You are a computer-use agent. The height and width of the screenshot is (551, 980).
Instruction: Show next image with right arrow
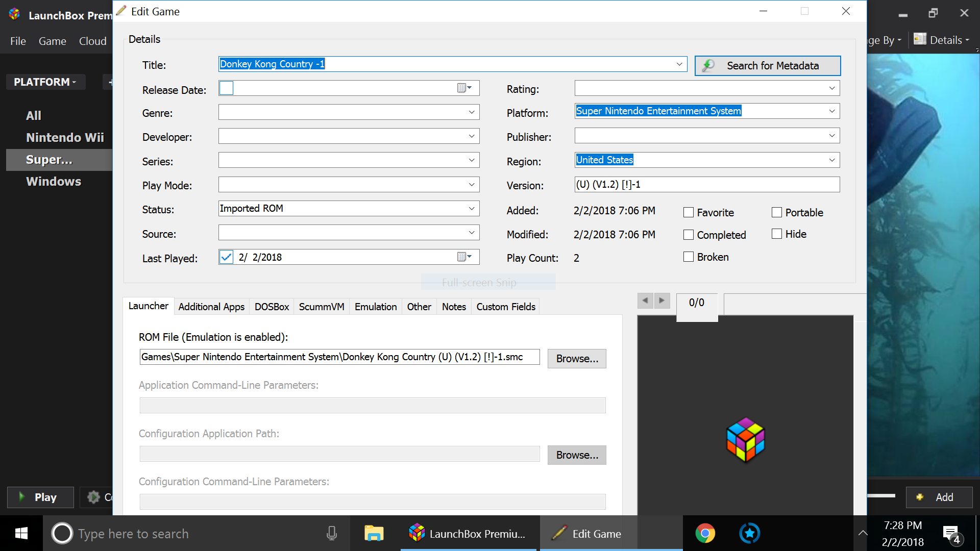point(661,300)
